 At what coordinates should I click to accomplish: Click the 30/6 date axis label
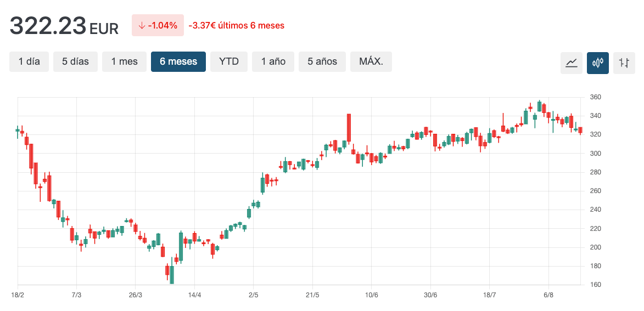430,295
